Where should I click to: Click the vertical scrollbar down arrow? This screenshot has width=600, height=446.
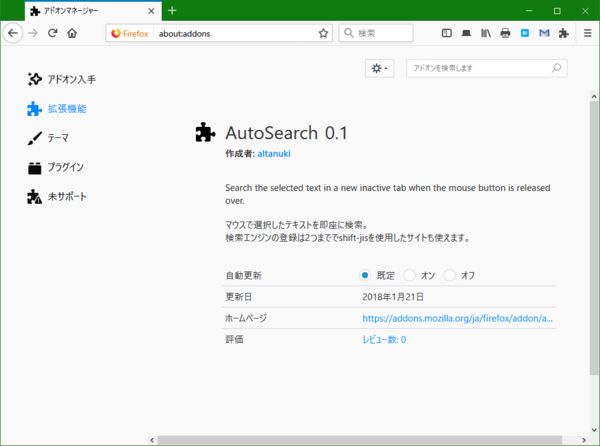594,430
